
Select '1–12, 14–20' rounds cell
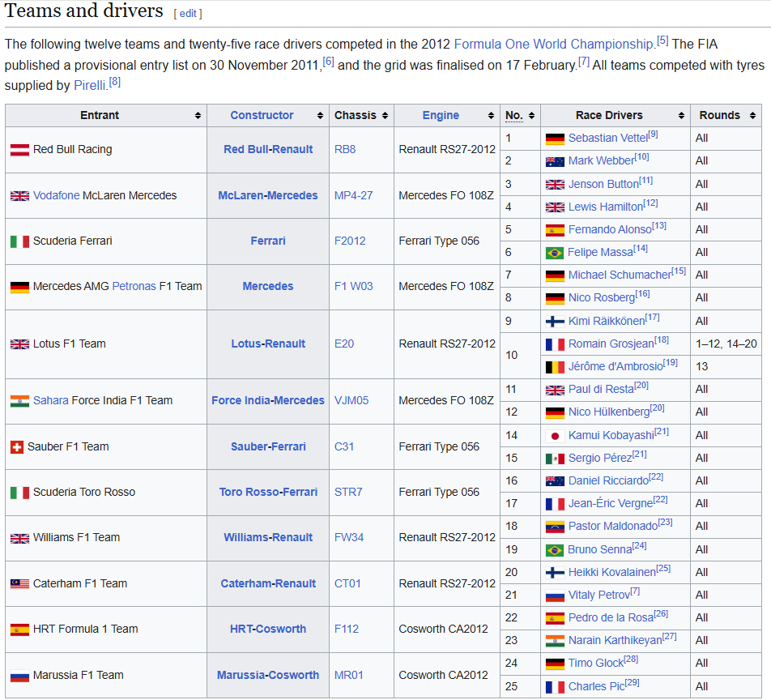pos(726,344)
